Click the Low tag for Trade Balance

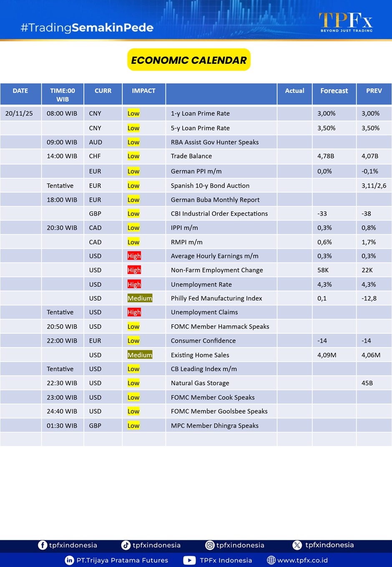133,156
